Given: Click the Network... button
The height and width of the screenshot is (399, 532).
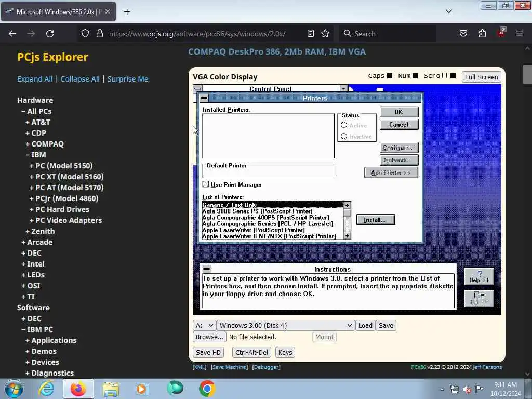Looking at the screenshot, I should pyautogui.click(x=398, y=160).
